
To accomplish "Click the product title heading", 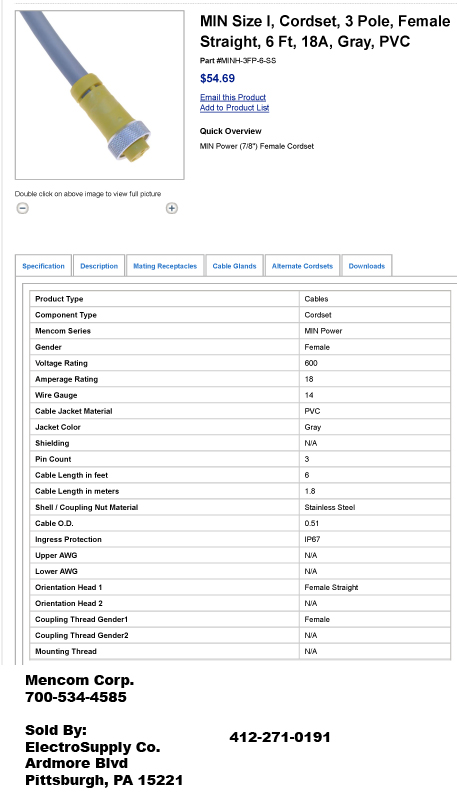I will click(x=325, y=31).
